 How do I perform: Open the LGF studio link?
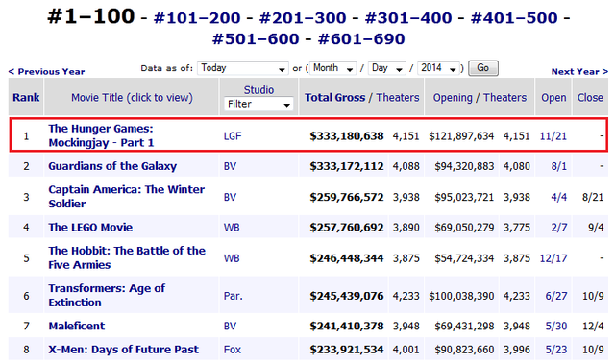pyautogui.click(x=233, y=136)
